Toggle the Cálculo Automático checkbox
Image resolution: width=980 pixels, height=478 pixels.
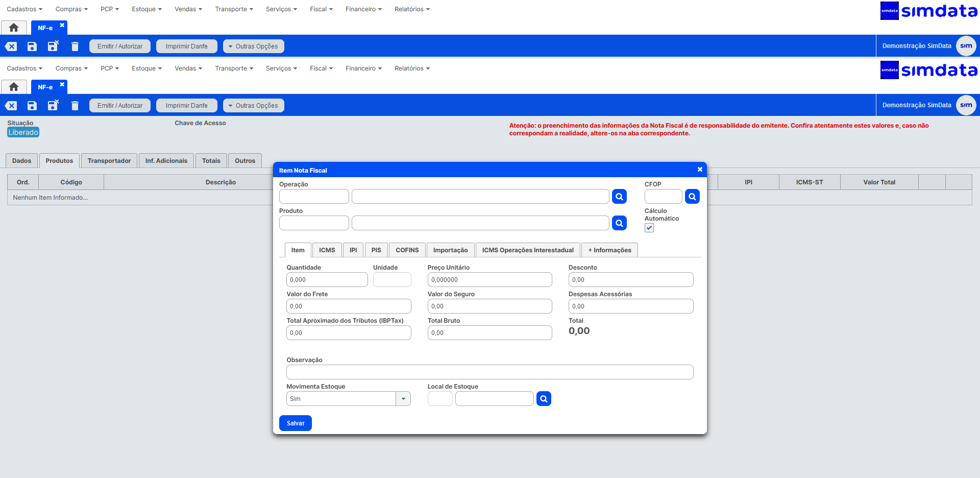click(x=649, y=228)
